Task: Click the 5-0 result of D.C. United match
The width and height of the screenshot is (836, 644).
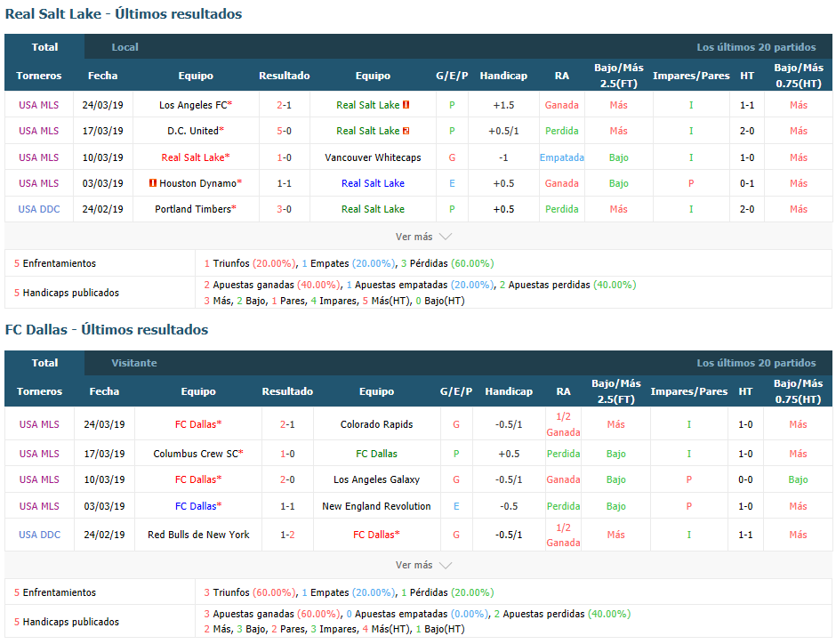Action: [x=285, y=131]
